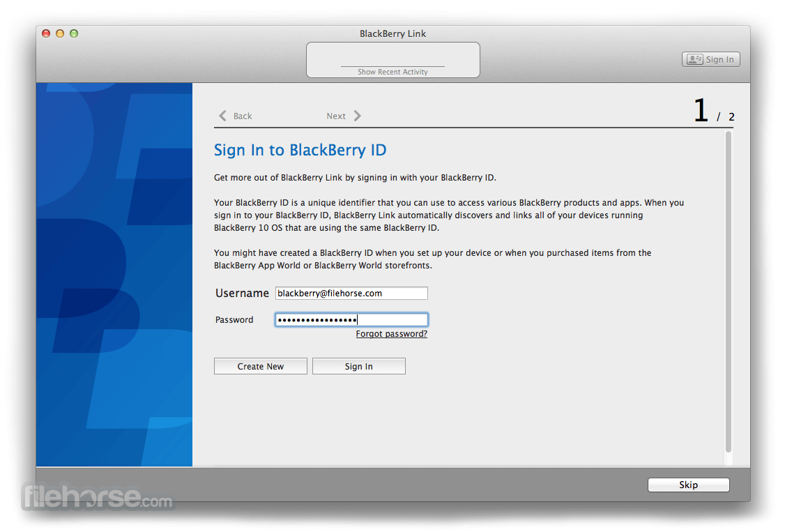Click the 'Get more out of BlackBerry Link' sentence
The image size is (785, 532).
tap(355, 178)
